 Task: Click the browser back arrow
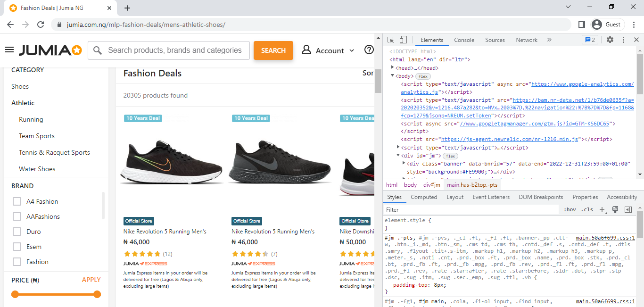coord(10,25)
